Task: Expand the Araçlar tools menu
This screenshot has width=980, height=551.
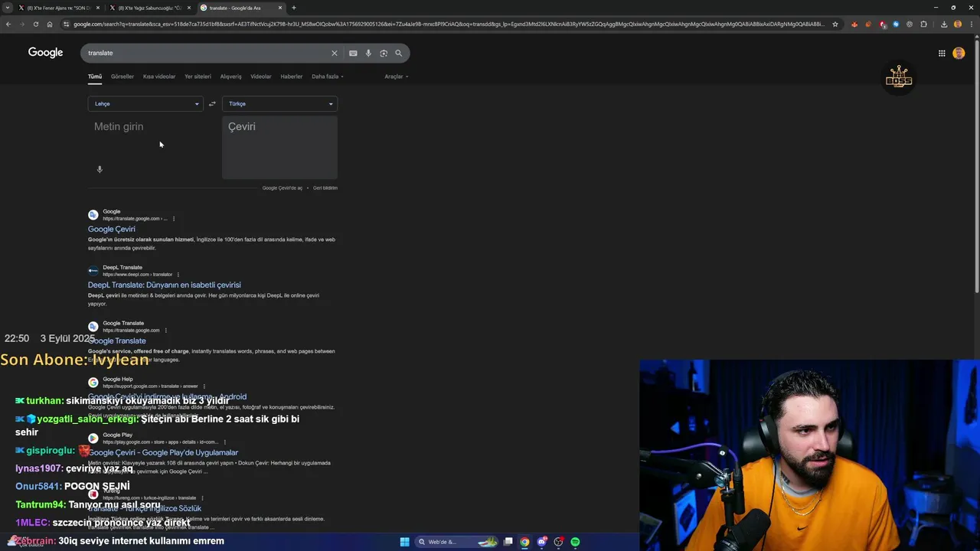Action: (396, 77)
